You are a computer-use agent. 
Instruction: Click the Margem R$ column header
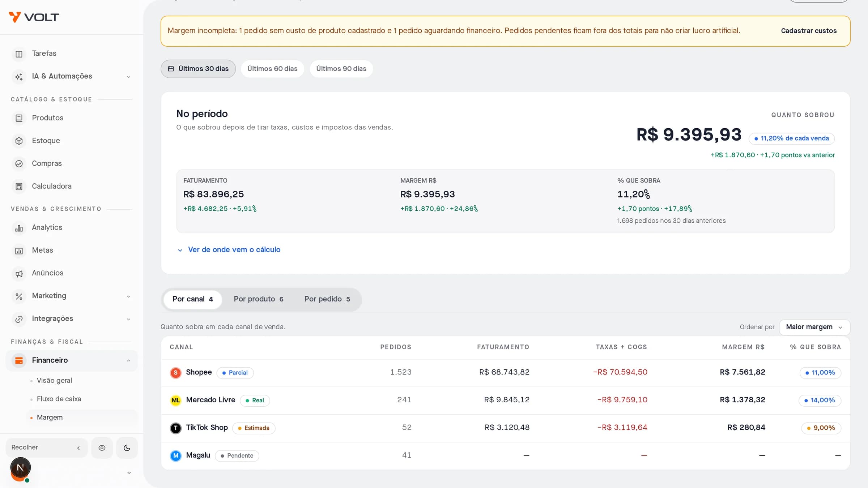tap(743, 347)
